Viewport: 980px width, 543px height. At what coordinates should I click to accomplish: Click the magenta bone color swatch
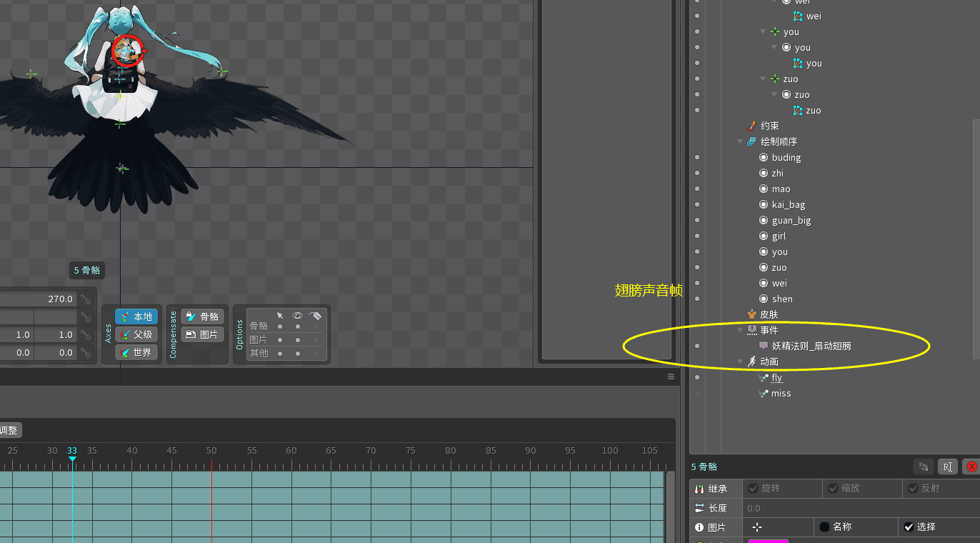(768, 541)
